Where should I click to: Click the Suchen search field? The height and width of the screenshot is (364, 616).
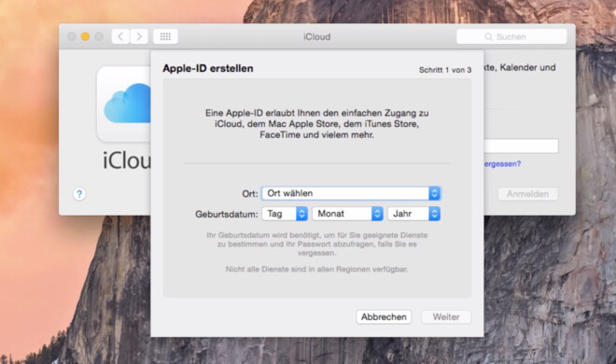(x=511, y=36)
